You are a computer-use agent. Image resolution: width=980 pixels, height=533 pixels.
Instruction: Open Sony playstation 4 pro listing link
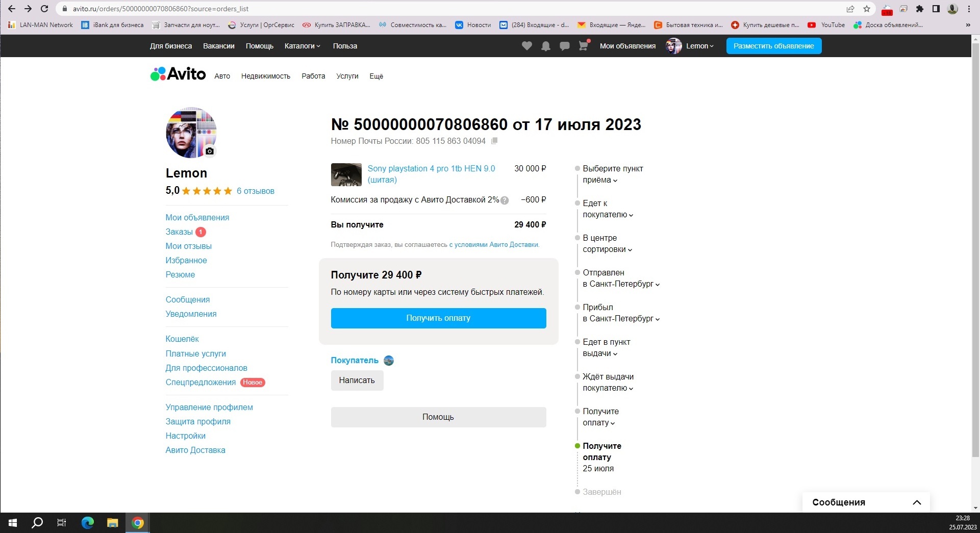tap(431, 174)
